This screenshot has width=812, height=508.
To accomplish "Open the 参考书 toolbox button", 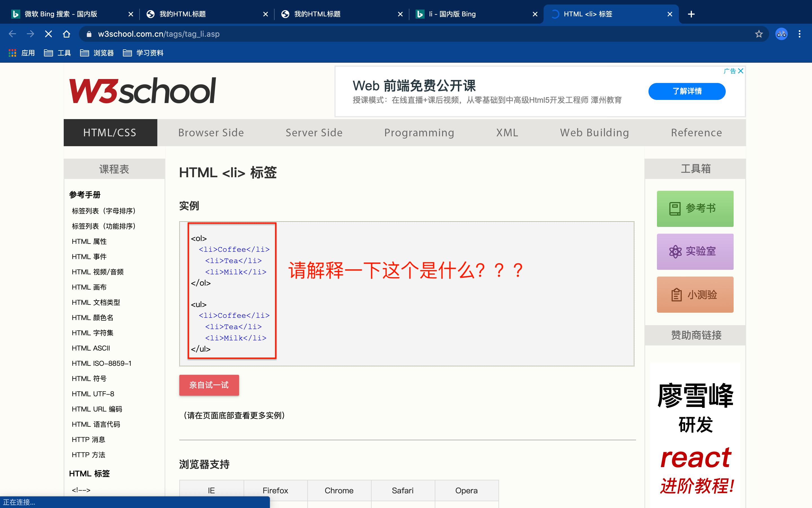I will [695, 209].
